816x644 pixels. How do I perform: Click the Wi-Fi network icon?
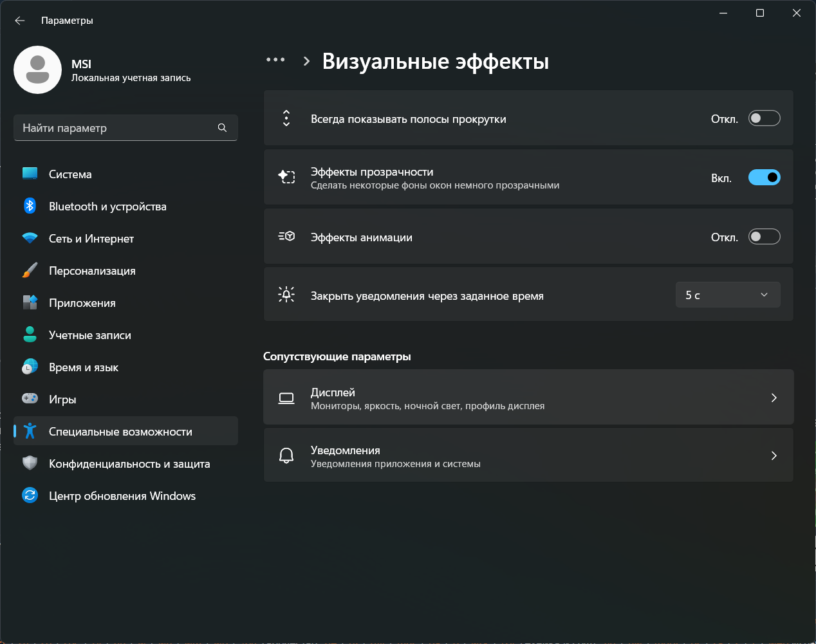point(30,238)
